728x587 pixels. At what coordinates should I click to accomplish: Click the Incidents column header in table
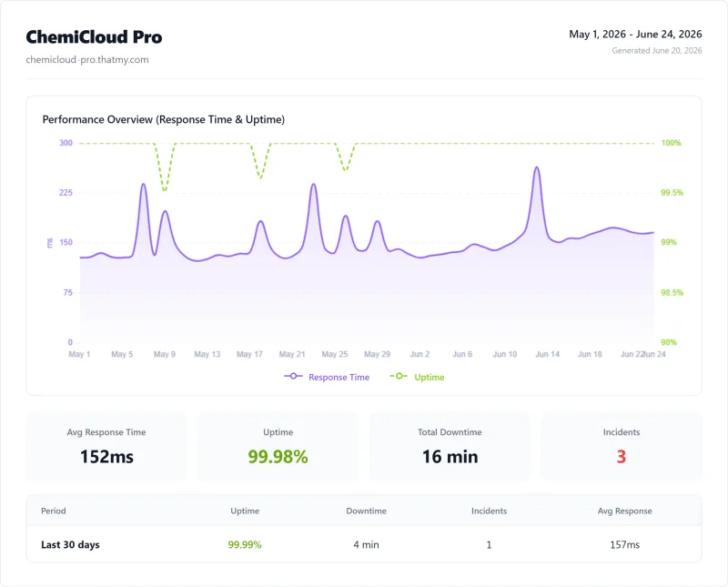[x=489, y=511]
